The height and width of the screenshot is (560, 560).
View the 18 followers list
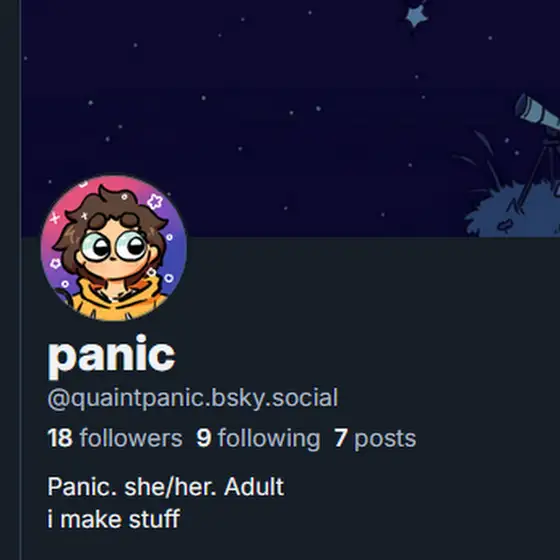[x=115, y=438]
